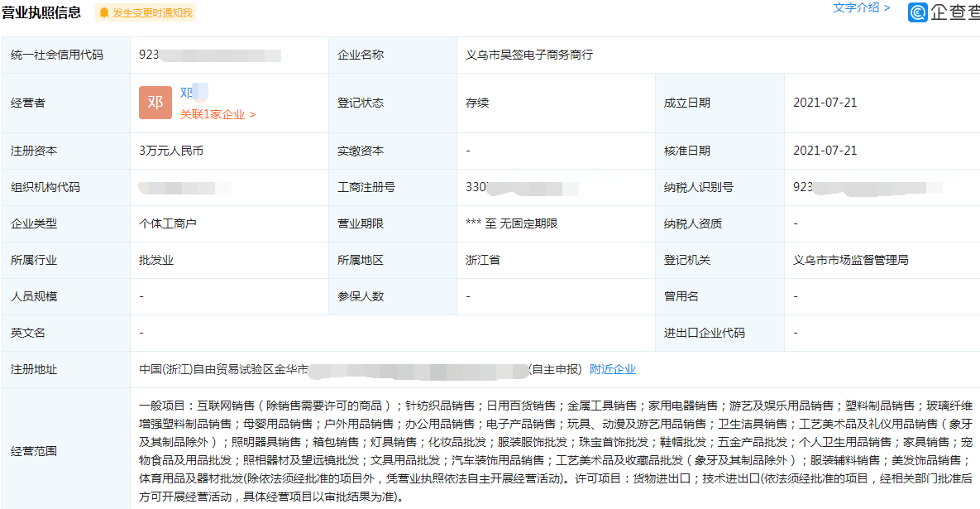
Task: Click the blue 企查查 logo icon
Action: (916, 13)
